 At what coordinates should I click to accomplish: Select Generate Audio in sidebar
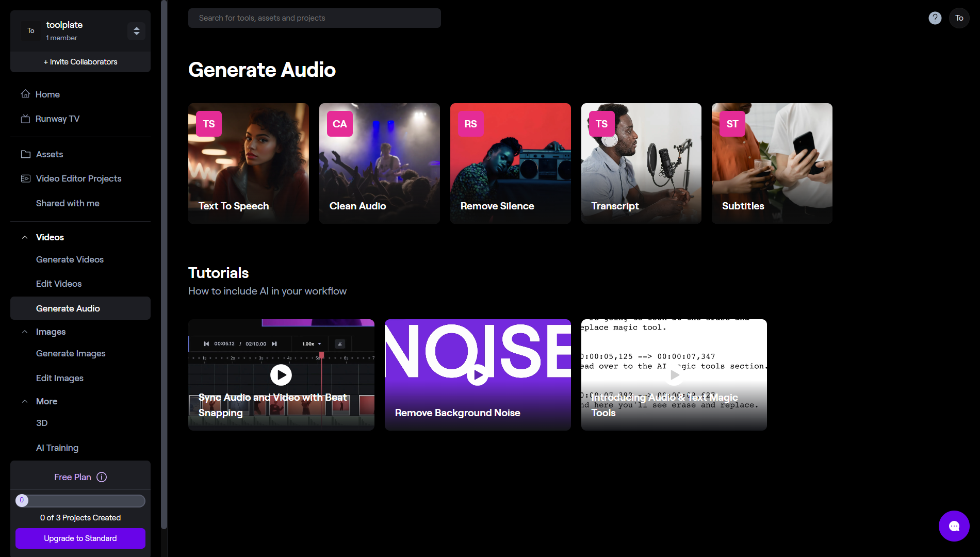click(80, 308)
